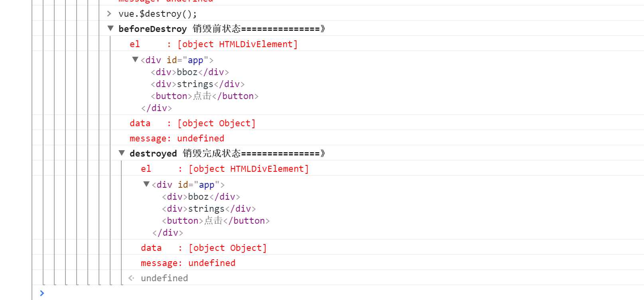The height and width of the screenshot is (300, 644).
Task: Select the gray undefined return value
Action: pos(164,278)
